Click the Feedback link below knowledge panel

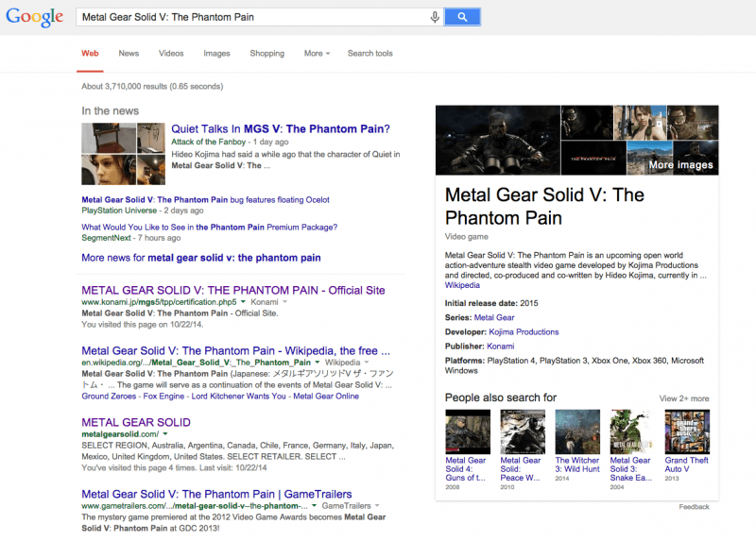[x=695, y=507]
